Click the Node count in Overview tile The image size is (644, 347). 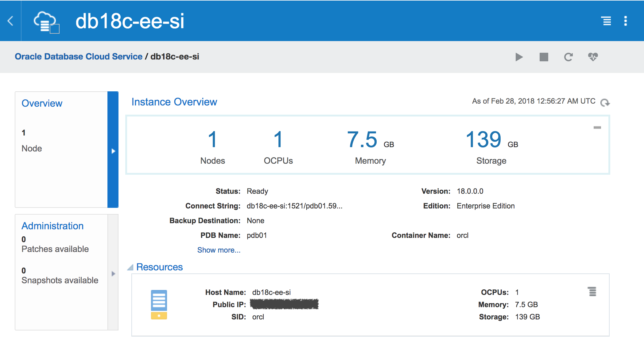pyautogui.click(x=24, y=133)
